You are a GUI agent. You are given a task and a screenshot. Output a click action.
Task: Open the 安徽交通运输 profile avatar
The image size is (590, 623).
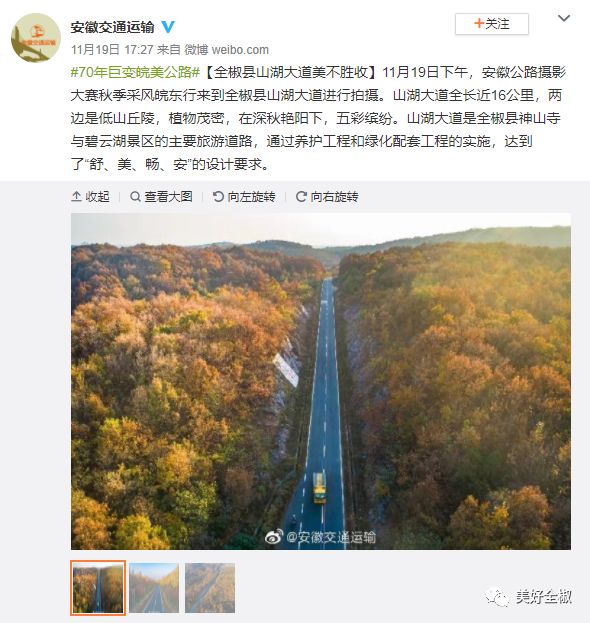tap(36, 37)
